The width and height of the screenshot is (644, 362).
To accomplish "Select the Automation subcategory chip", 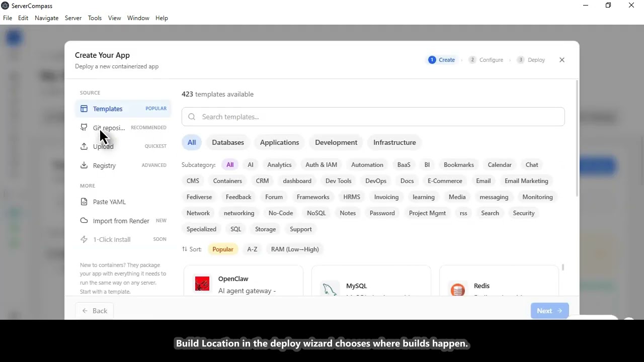I will tap(367, 165).
